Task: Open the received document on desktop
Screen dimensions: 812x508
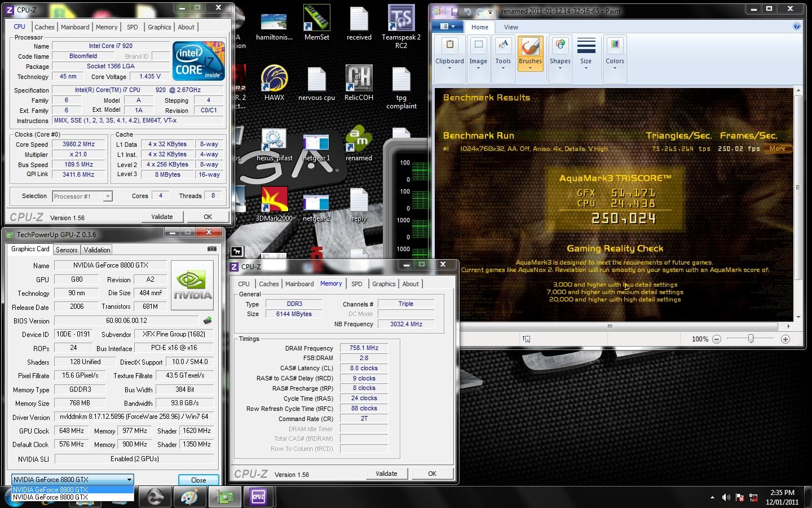Action: 359,23
